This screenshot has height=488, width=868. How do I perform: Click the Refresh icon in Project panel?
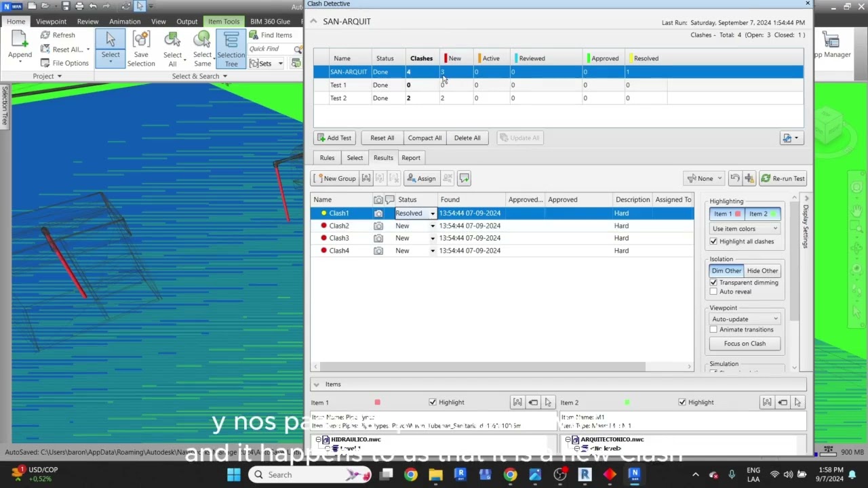[45, 35]
